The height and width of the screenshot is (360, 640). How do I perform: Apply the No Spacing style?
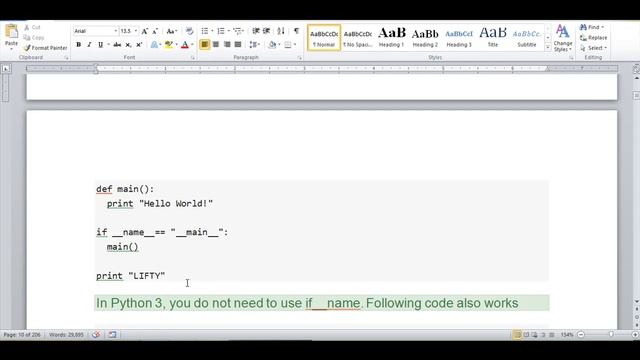(x=358, y=38)
